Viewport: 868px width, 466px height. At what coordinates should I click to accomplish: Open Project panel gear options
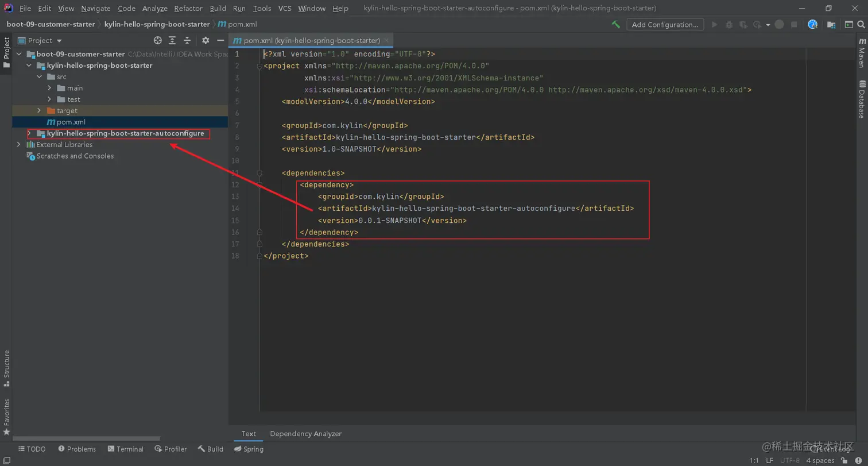206,40
